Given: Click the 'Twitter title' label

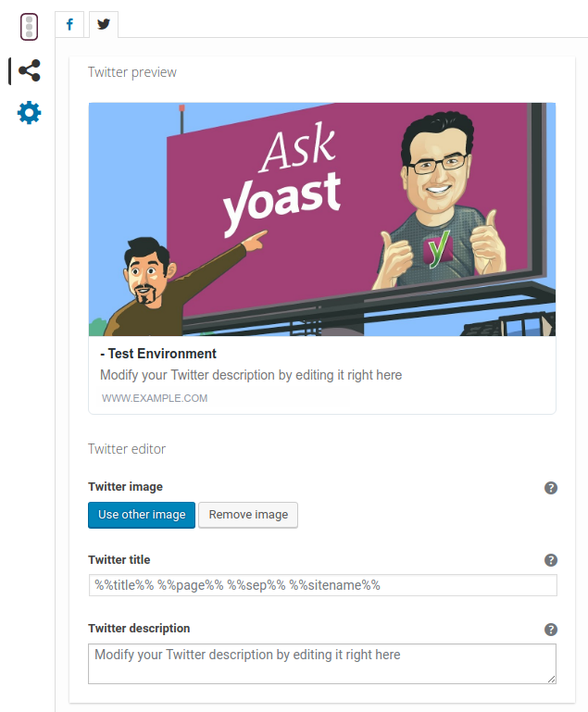Looking at the screenshot, I should point(119,560).
